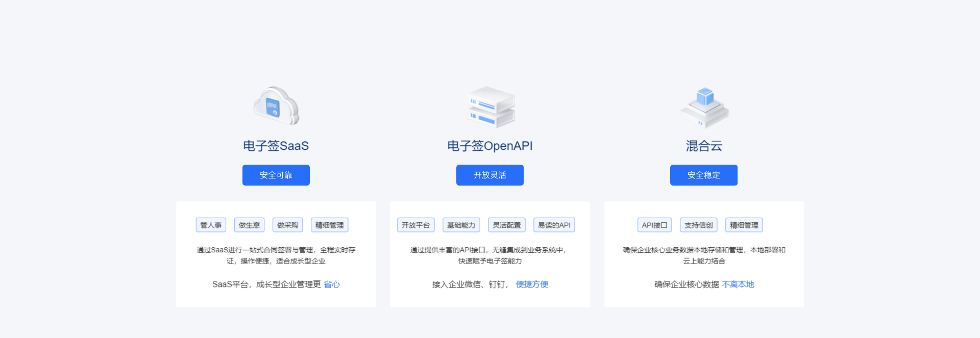
Task: Open the 便捷方便 link
Action: click(532, 284)
